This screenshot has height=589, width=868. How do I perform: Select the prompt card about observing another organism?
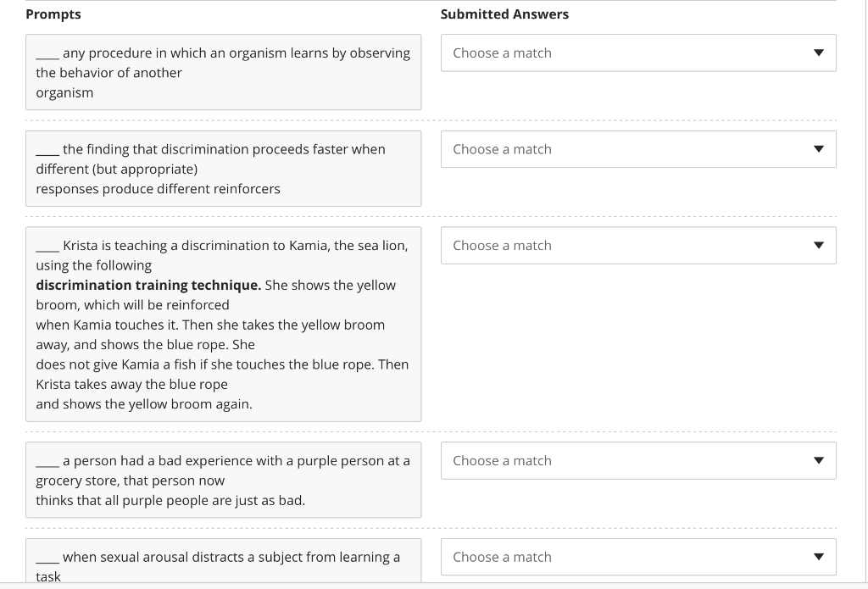223,72
